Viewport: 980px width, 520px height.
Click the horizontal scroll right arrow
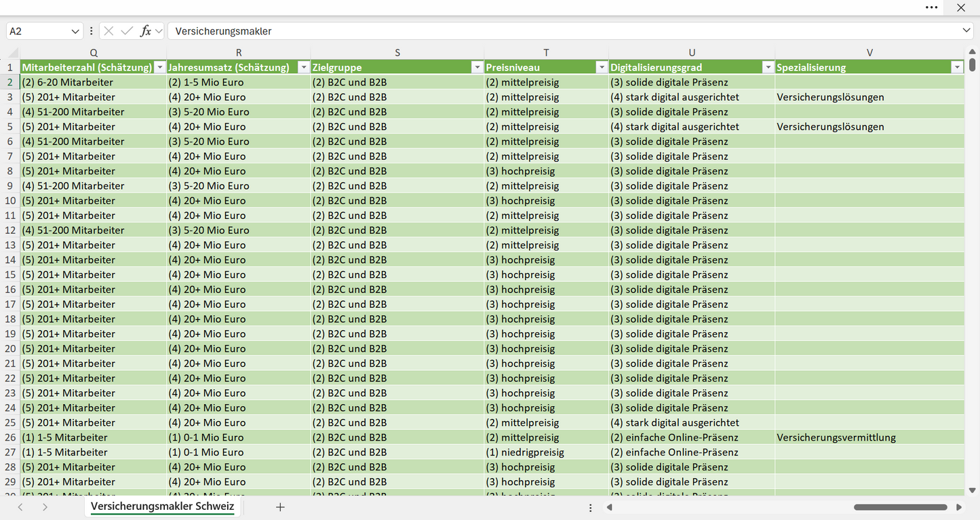click(959, 507)
